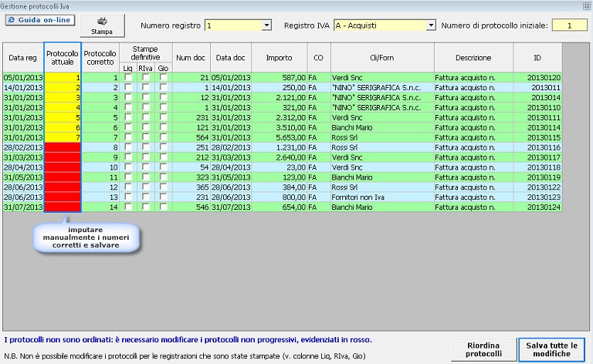Enable Liq checkbox in protocollo corretto 8 row
The image size is (593, 364).
click(x=128, y=147)
